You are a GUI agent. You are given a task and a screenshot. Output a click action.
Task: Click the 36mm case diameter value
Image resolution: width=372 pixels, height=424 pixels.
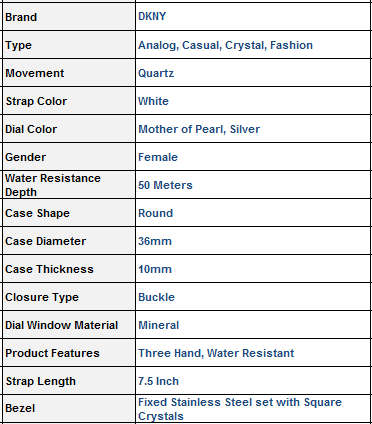point(155,241)
